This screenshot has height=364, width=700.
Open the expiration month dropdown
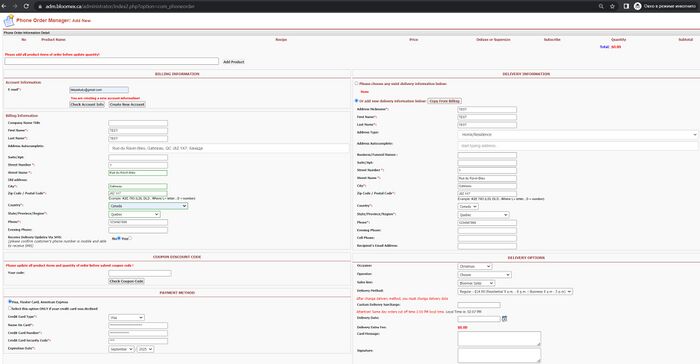(x=121, y=349)
